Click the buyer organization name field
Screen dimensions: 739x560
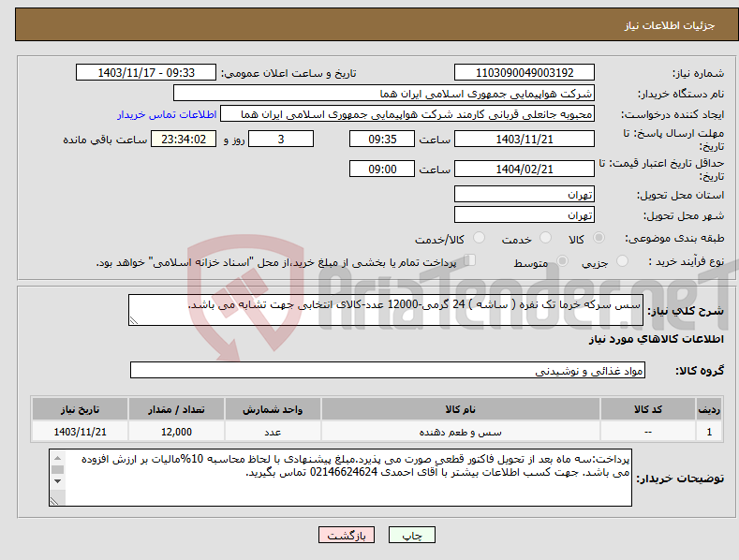click(x=384, y=94)
